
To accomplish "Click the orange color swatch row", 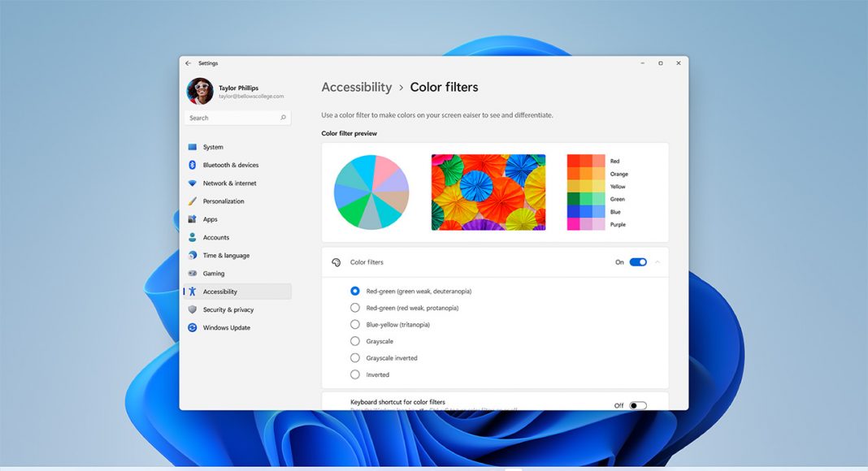I will click(586, 173).
